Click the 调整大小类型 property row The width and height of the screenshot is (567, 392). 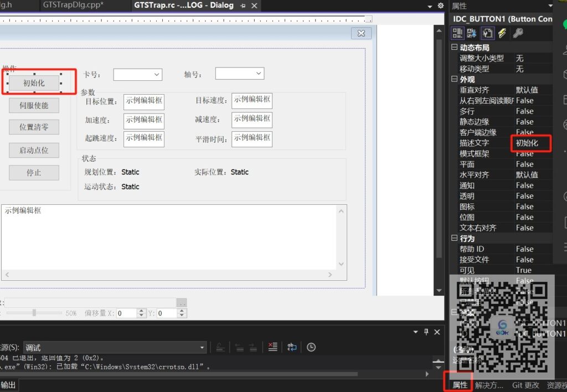pos(504,58)
